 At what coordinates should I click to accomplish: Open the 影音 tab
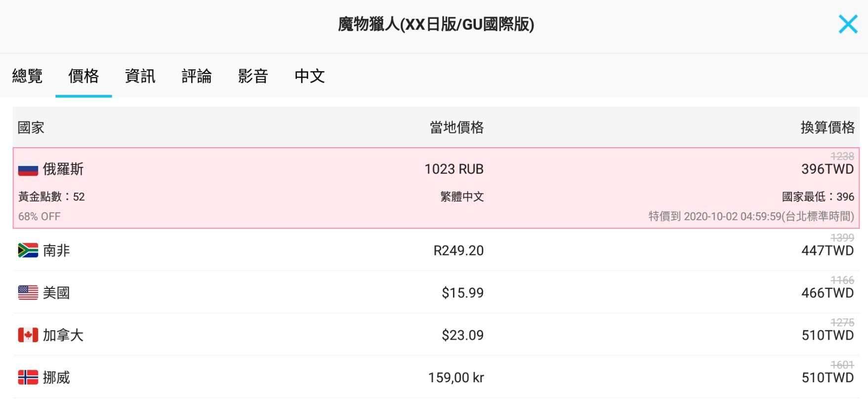(253, 76)
